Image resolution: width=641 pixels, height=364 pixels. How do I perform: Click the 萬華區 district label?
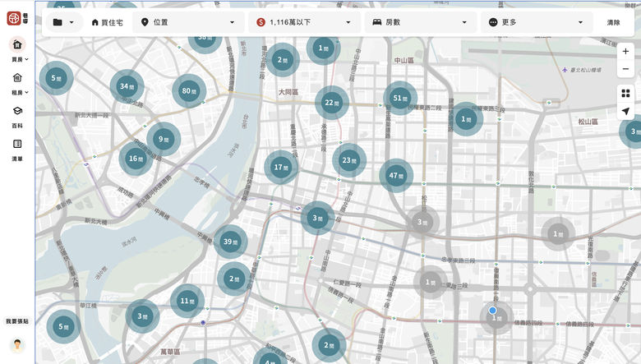170,352
